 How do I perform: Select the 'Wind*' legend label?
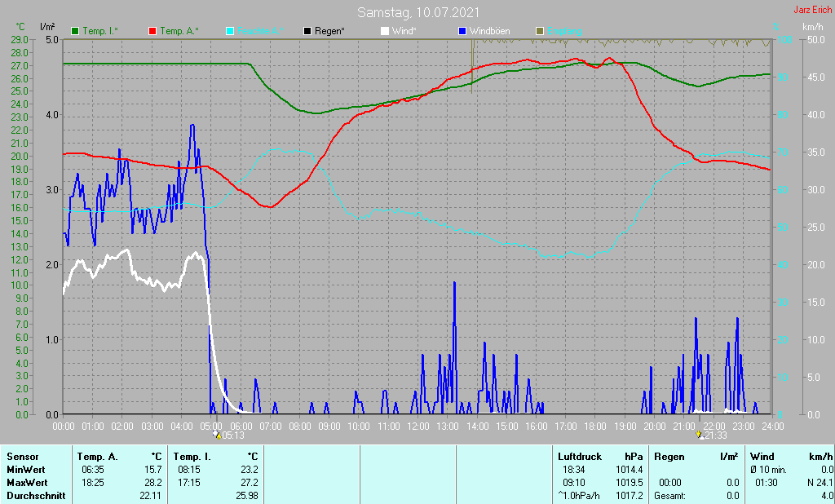coord(404,32)
